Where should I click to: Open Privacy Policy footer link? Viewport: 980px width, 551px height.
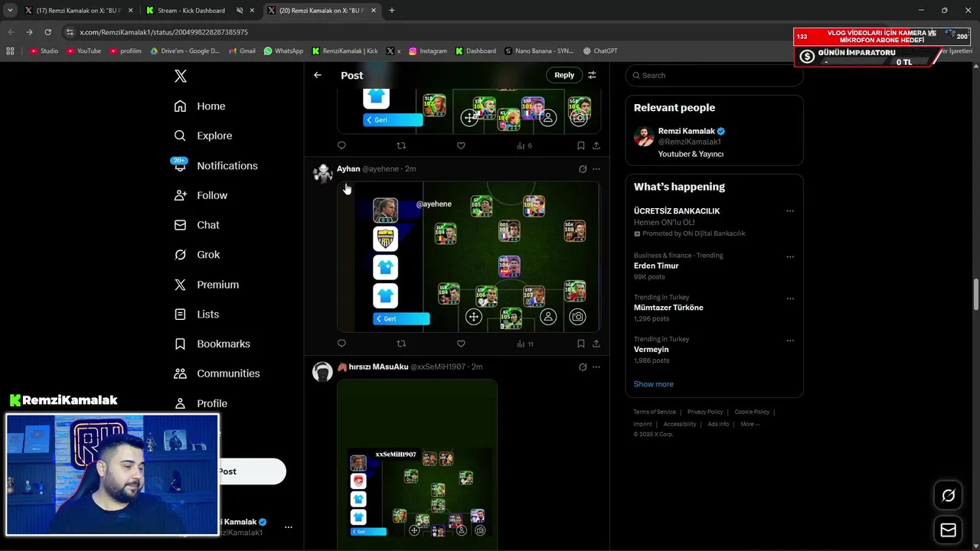[705, 412]
